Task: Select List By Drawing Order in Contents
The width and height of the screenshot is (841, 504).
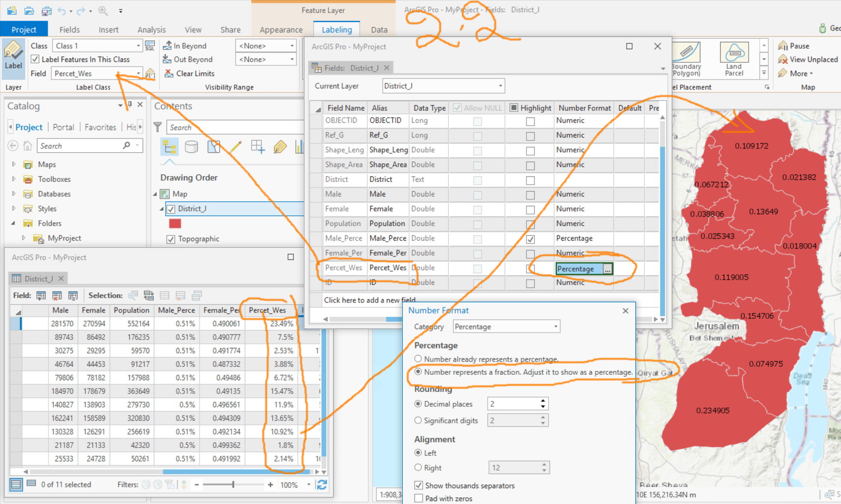Action: [x=170, y=146]
